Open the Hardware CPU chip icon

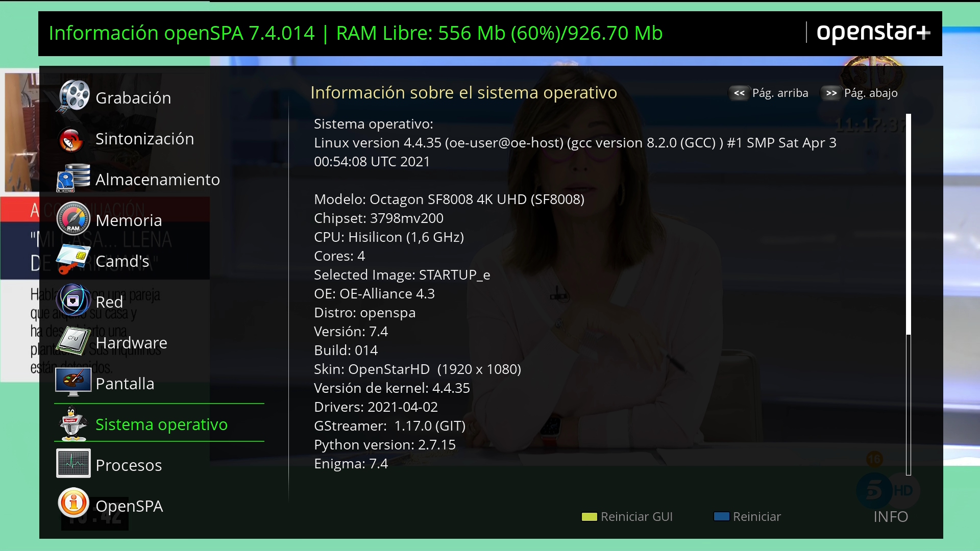tap(73, 341)
